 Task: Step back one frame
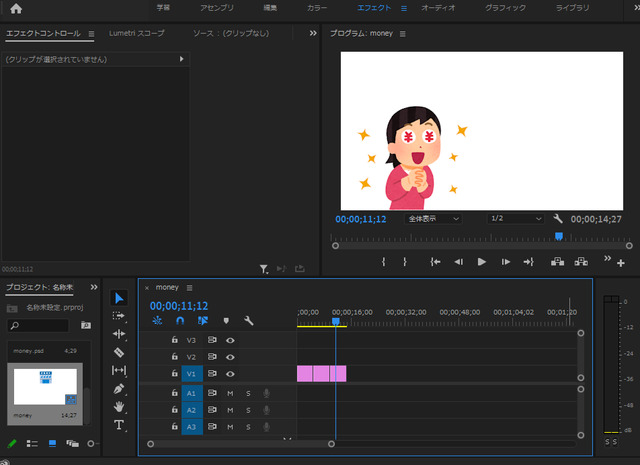coord(459,262)
